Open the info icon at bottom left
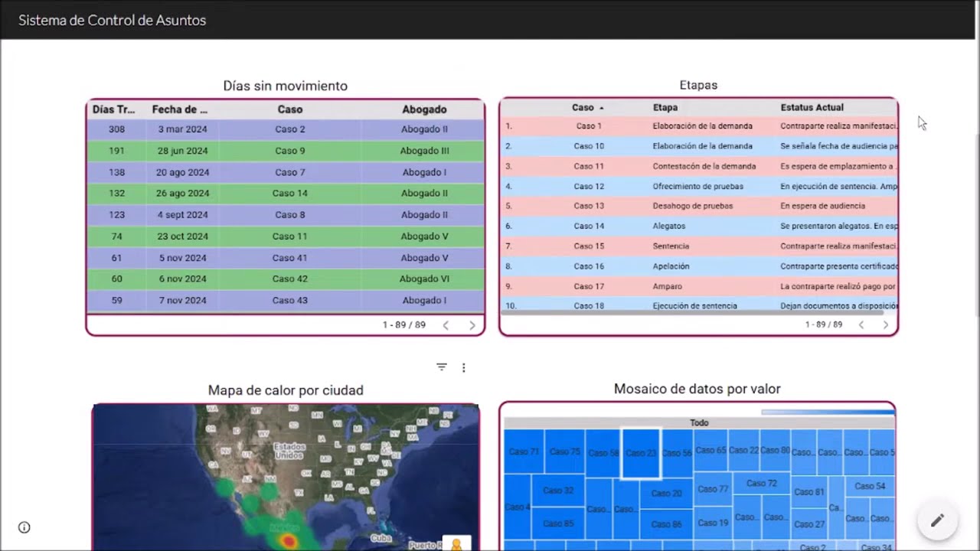 [x=24, y=527]
